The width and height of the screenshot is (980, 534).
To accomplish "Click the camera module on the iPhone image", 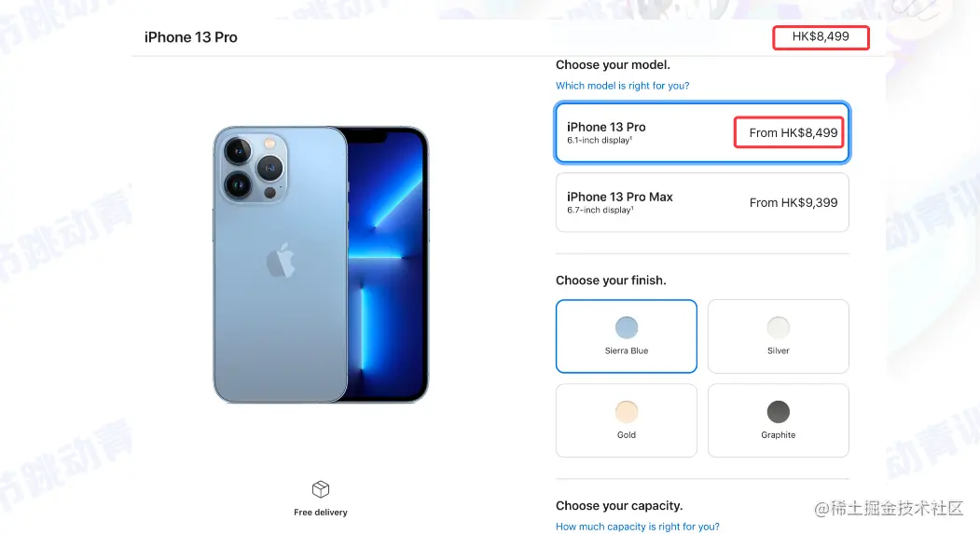I will pos(254,166).
